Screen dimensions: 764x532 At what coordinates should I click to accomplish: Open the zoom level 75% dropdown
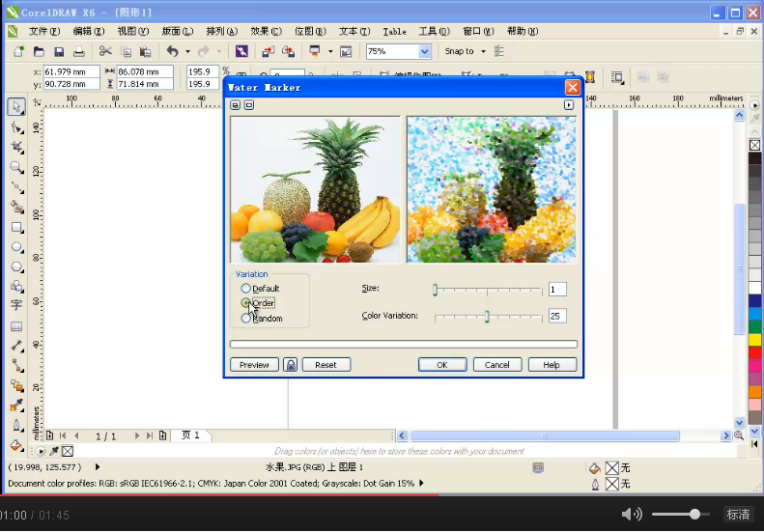pos(424,51)
